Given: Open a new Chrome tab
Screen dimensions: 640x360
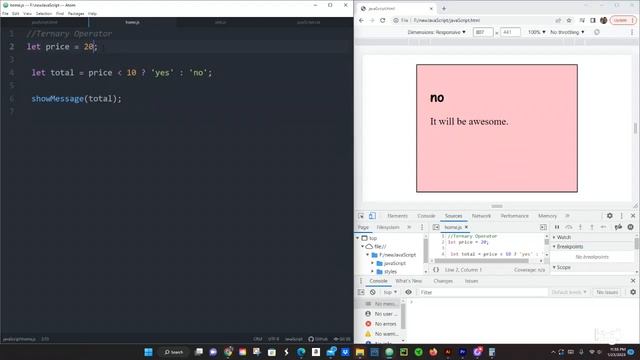Looking at the screenshot, I should point(444,8).
